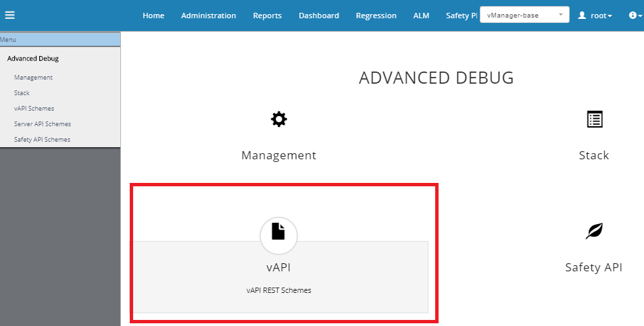The height and width of the screenshot is (326, 644).
Task: Open the Administration menu item
Action: (x=208, y=16)
